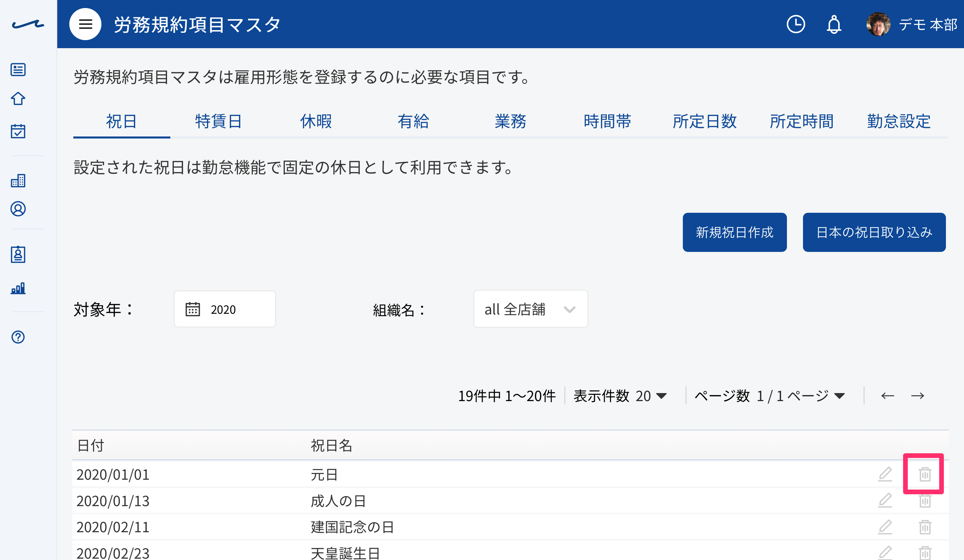Open the ID badge sidebar icon

pos(18,254)
